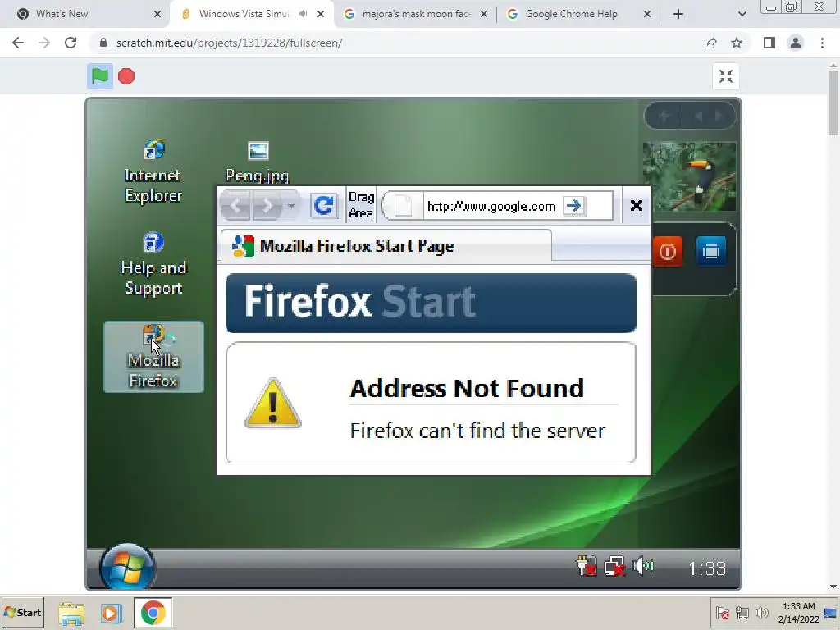Select the Mozilla Firefox desktop shortcut
Viewport: 840px width, 630px height.
153,357
